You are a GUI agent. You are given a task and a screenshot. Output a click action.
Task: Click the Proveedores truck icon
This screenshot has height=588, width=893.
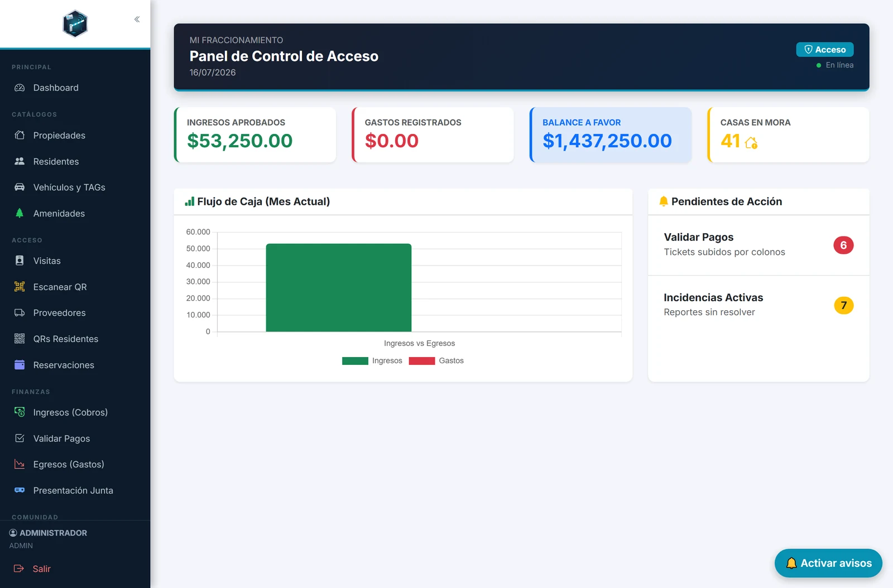coord(20,312)
